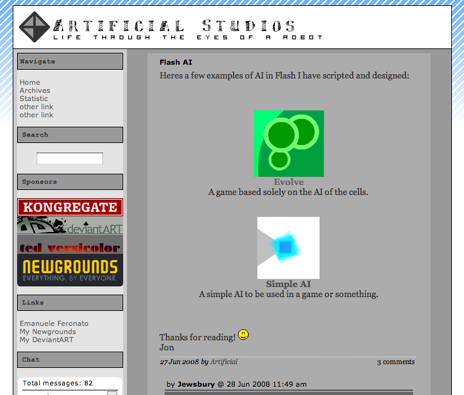This screenshot has width=464, height=395.
Task: Click 'A simple AI to be used' description
Action: pos(288,294)
